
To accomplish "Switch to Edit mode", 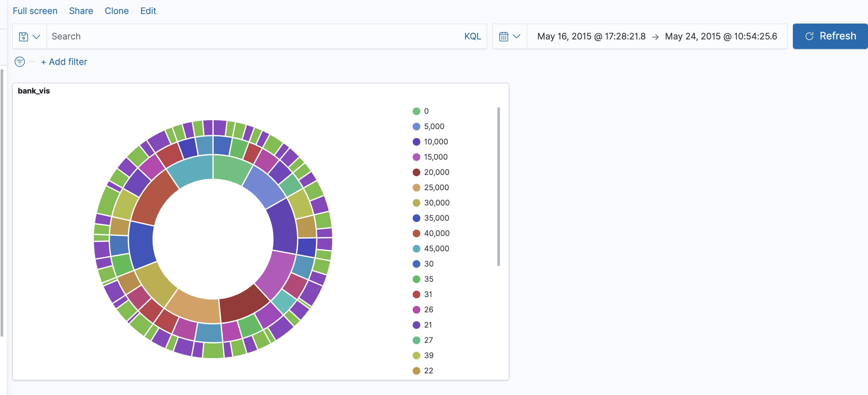I will point(148,11).
